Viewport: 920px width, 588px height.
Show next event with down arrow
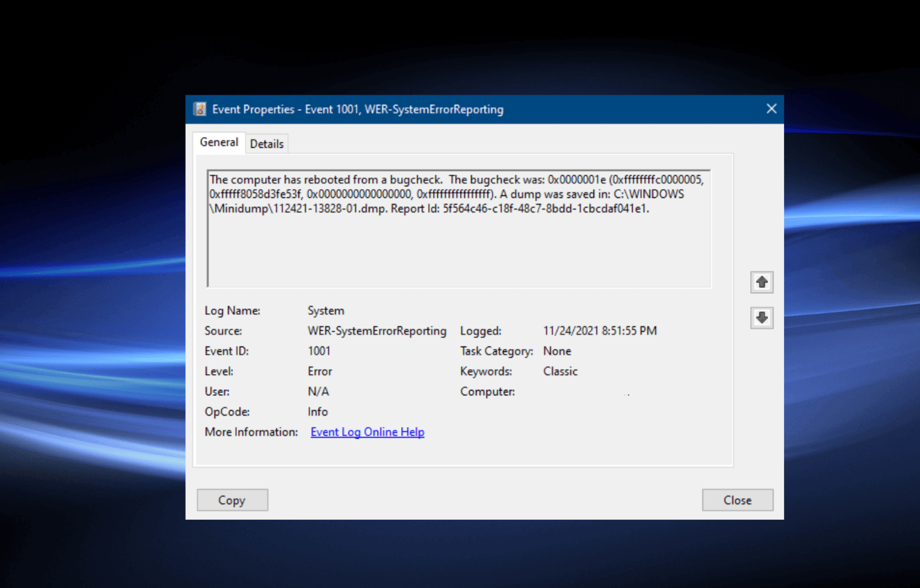(762, 317)
